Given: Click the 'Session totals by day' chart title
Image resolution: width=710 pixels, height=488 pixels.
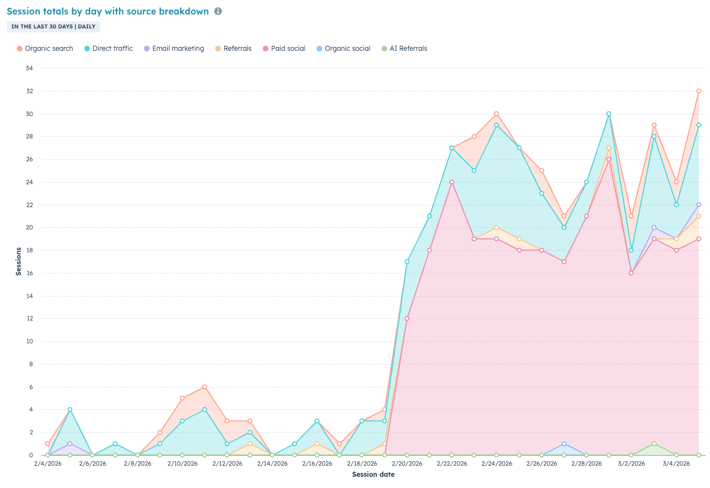Looking at the screenshot, I should [108, 11].
